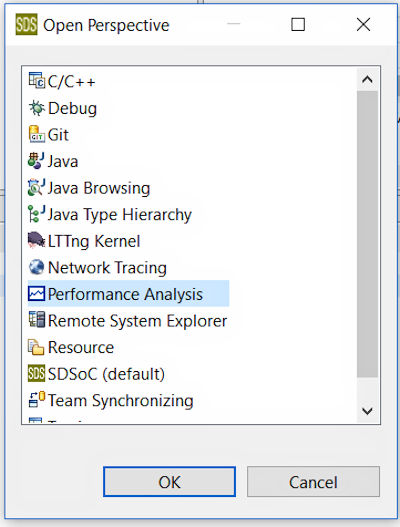Choose Java Type Hierarchy entry
400x527 pixels.
tap(120, 215)
